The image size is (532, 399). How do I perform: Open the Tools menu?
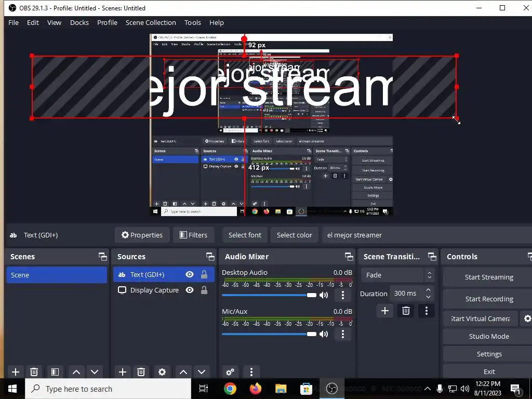pyautogui.click(x=193, y=23)
